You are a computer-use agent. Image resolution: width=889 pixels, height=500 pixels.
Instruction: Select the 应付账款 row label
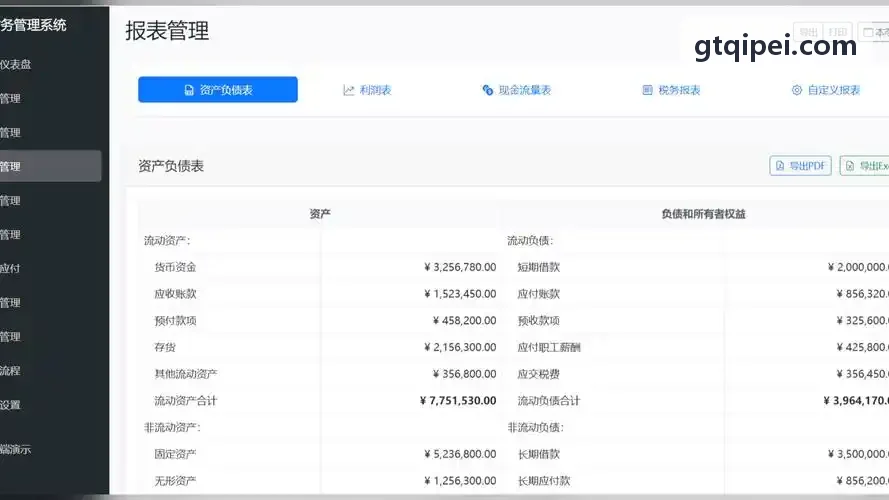[x=539, y=294]
